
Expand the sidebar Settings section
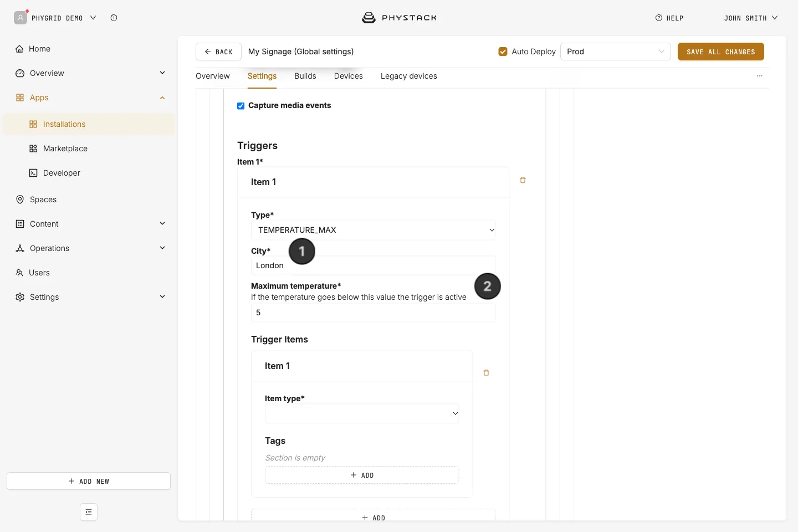(x=162, y=296)
